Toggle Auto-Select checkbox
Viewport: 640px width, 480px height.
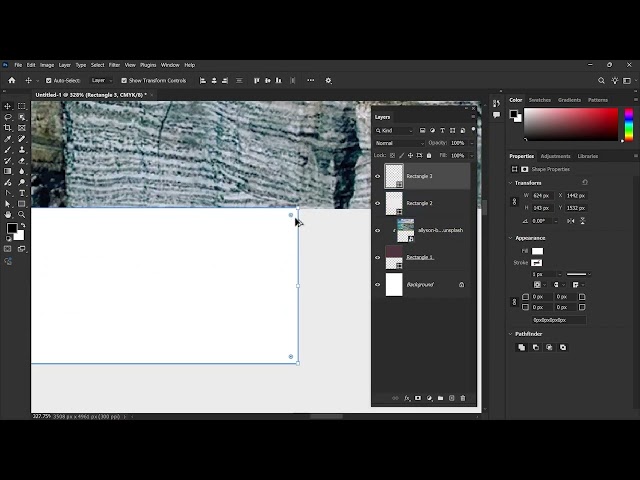(x=49, y=81)
